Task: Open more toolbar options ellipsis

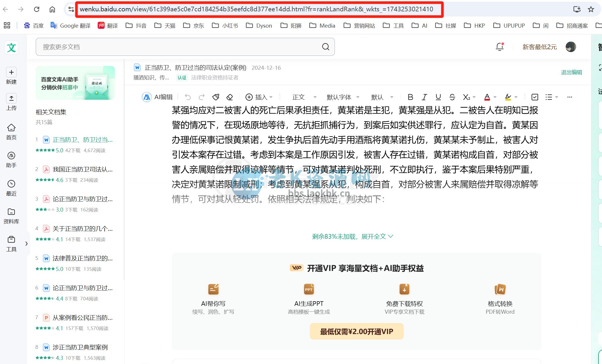Action: pyautogui.click(x=569, y=97)
